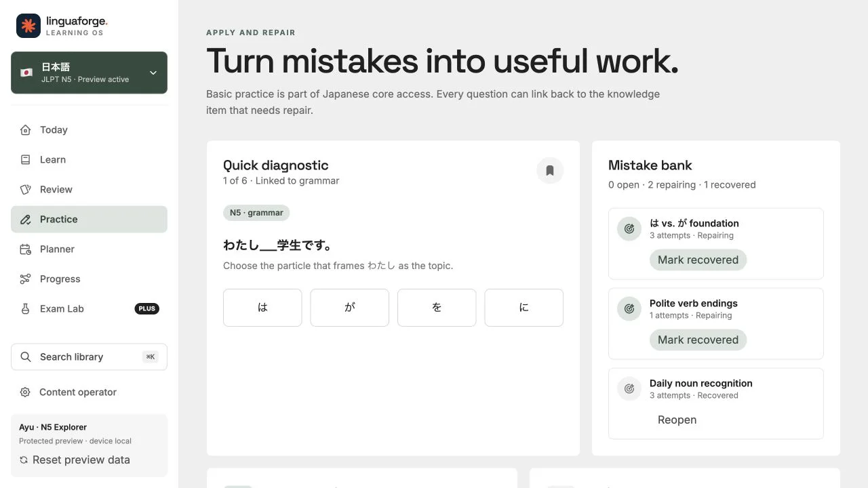Click the Quick diagnostic heading
Screen dimensions: 868x488
click(x=276, y=165)
